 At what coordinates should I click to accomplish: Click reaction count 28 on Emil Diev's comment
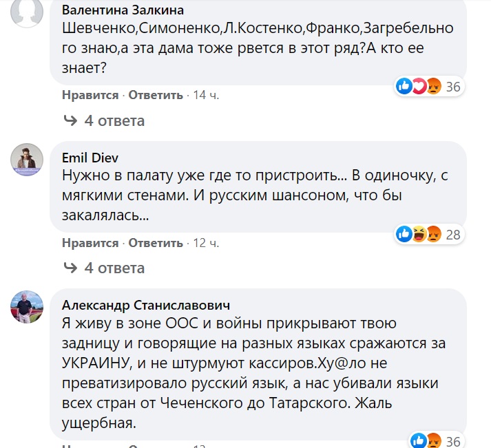tap(453, 235)
